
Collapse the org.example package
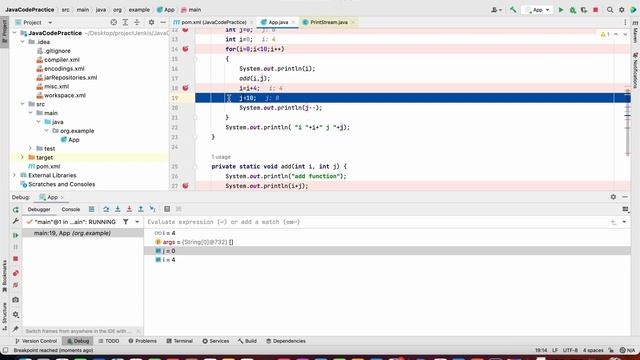pos(47,131)
